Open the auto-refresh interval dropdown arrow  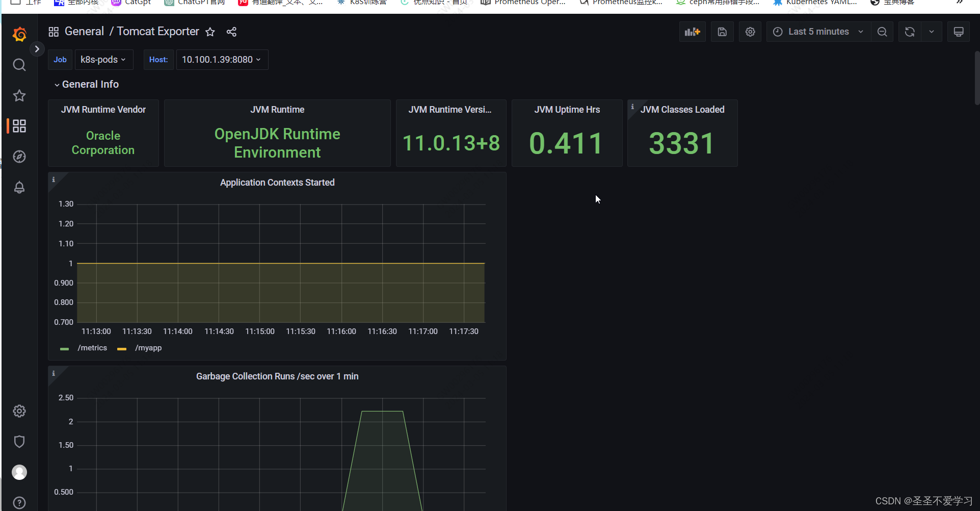pyautogui.click(x=932, y=32)
